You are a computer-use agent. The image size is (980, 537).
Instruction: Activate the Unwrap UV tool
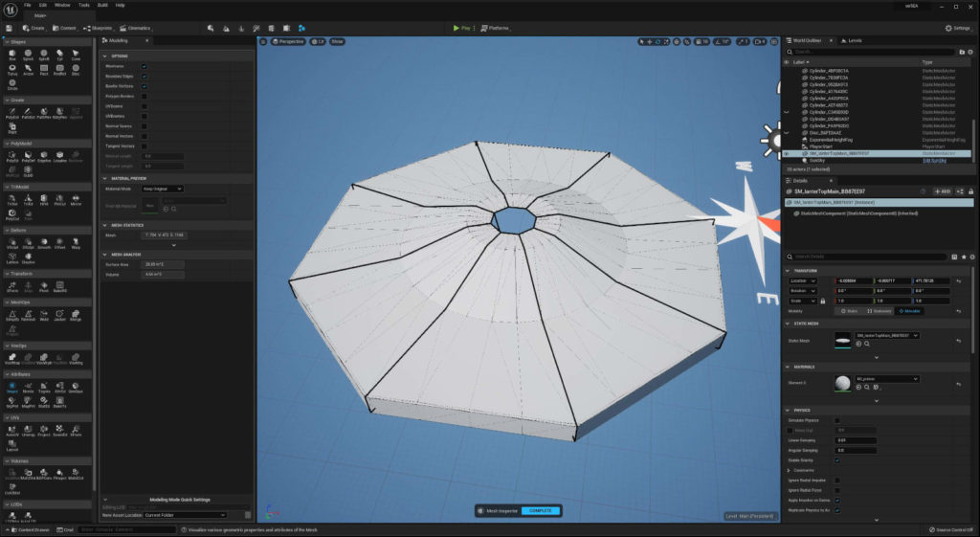coord(28,431)
